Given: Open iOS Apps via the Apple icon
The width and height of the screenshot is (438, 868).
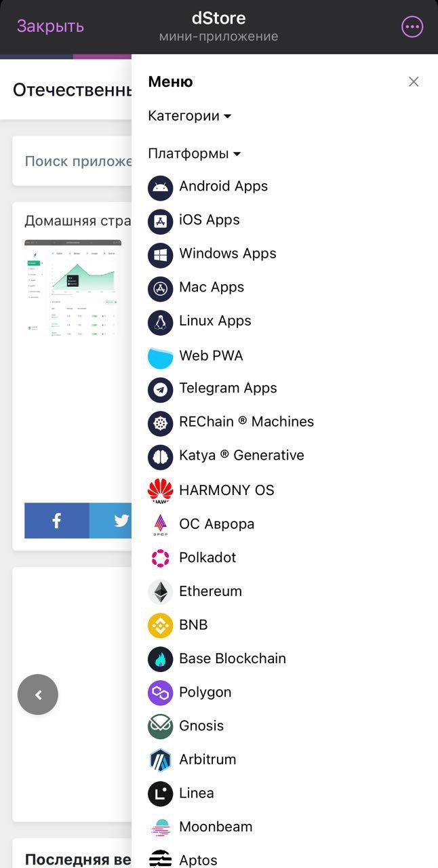Looking at the screenshot, I should pos(160,220).
